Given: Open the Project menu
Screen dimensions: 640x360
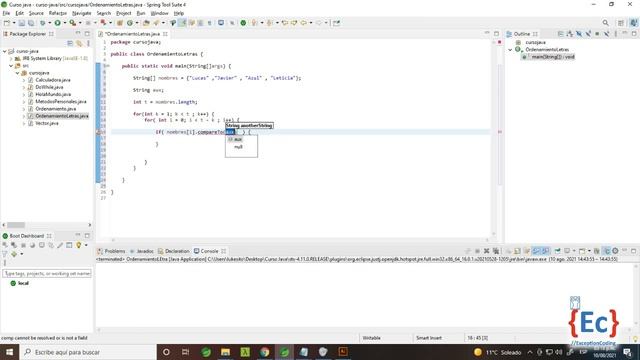Looking at the screenshot, I should pyautogui.click(x=124, y=13).
